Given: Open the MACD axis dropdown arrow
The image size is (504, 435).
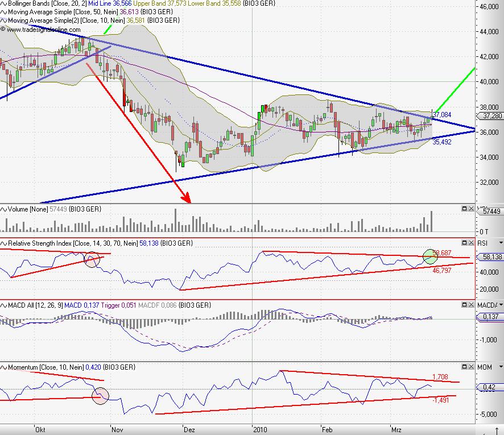Looking at the screenshot, I should tap(500, 306).
